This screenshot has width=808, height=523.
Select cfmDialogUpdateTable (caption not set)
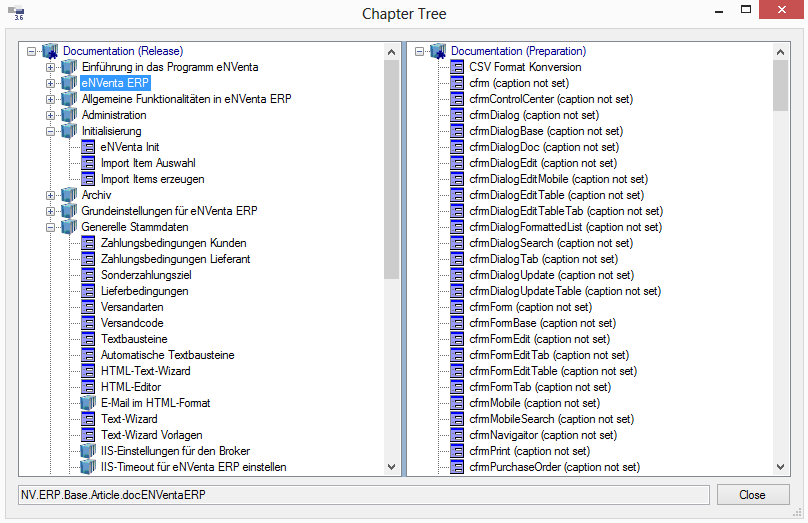click(x=565, y=291)
